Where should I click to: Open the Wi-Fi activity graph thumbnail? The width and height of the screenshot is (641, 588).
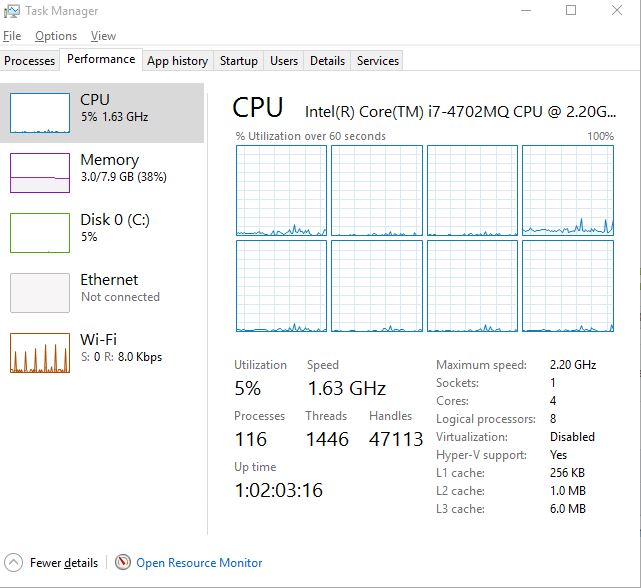pos(40,353)
